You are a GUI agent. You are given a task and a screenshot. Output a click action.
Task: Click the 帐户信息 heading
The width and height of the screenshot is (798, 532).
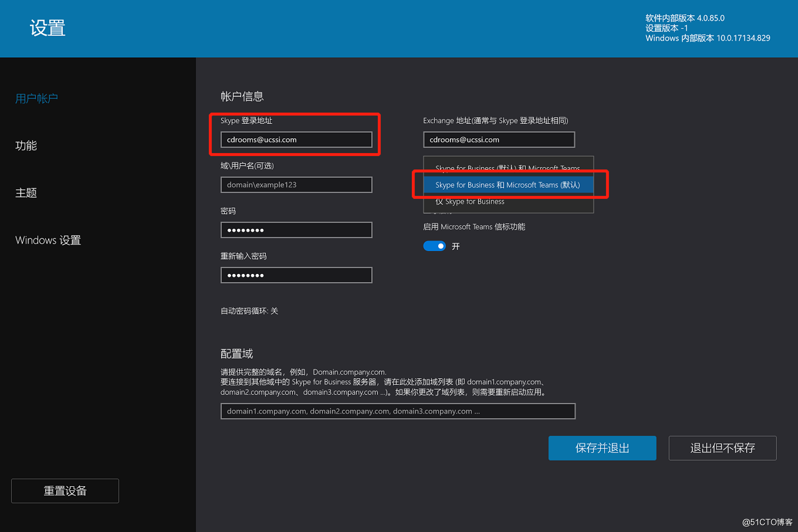click(x=242, y=96)
